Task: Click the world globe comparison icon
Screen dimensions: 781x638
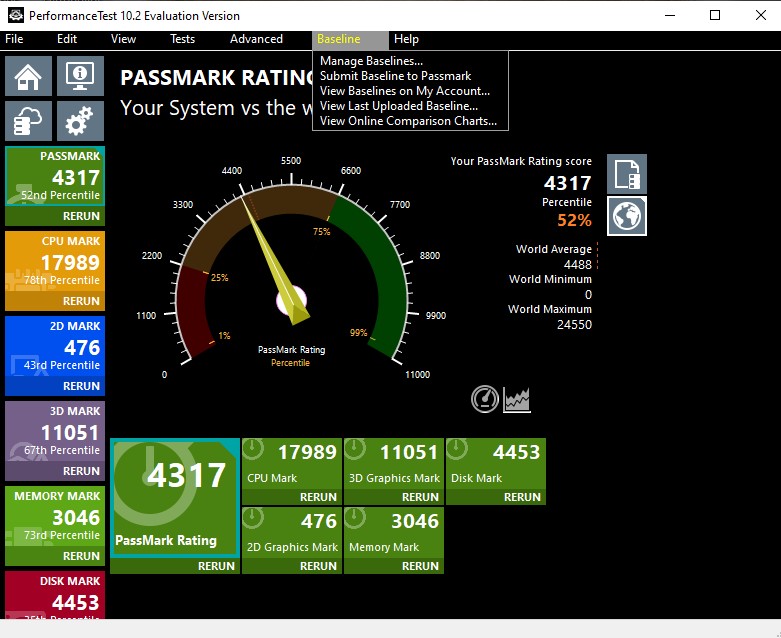Action: coord(627,216)
